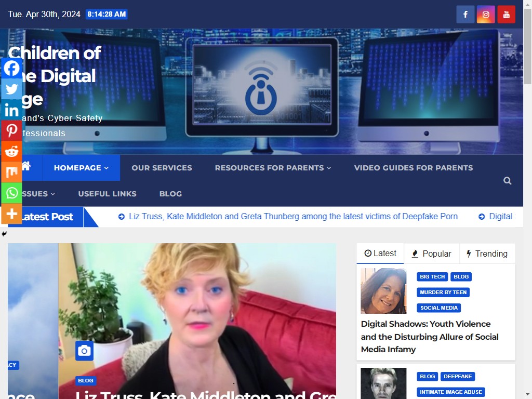Click the page vertical scrollbar thumb
532x399 pixels.
pos(527,46)
